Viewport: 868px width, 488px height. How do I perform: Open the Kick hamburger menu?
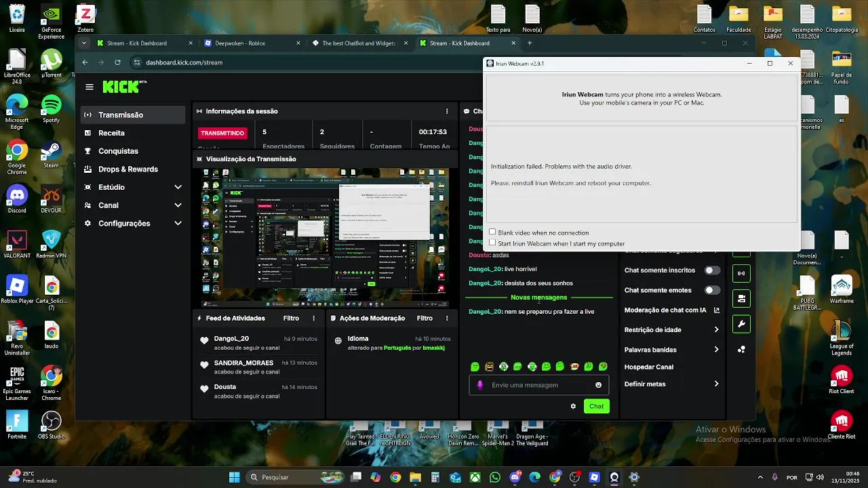pos(90,87)
